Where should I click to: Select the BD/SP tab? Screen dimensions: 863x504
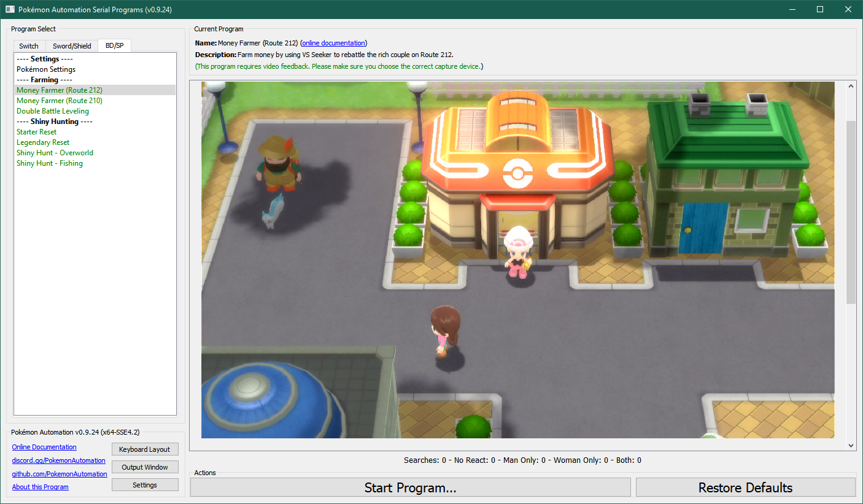coord(114,46)
